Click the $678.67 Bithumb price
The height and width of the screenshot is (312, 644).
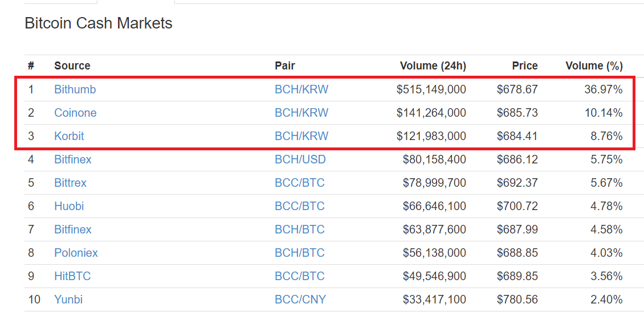(x=517, y=89)
